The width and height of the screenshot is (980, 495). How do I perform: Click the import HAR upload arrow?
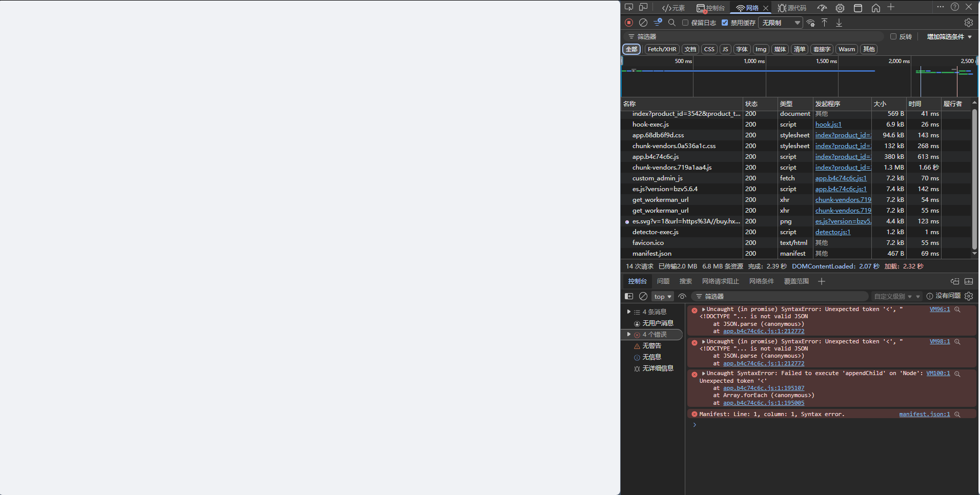pos(824,23)
